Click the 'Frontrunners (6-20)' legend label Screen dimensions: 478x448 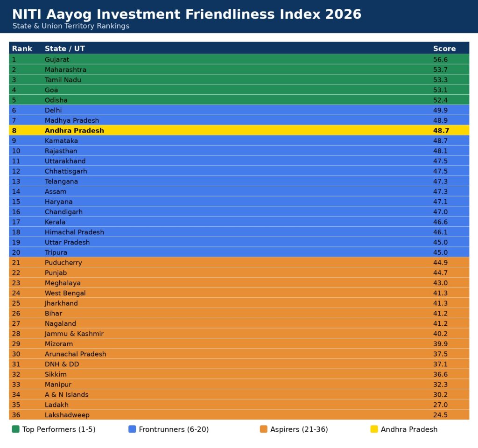[x=174, y=429]
